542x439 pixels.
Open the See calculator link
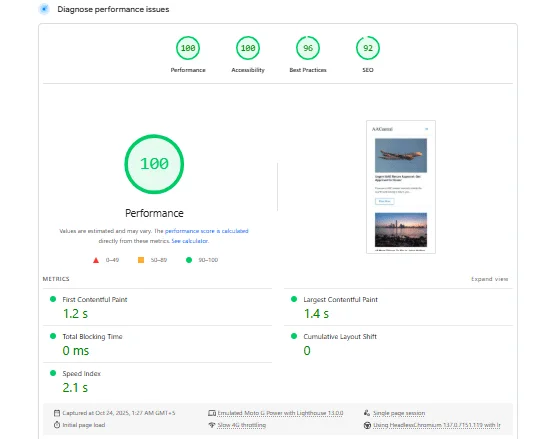click(x=190, y=241)
